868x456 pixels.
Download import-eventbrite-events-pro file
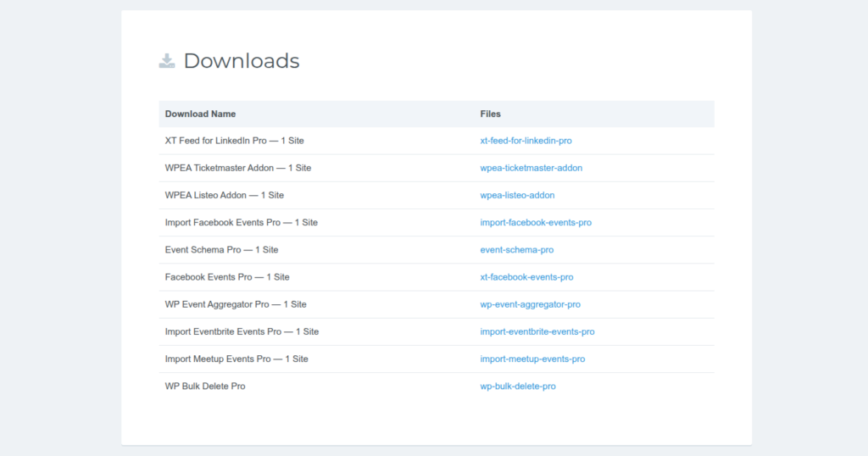pos(537,331)
